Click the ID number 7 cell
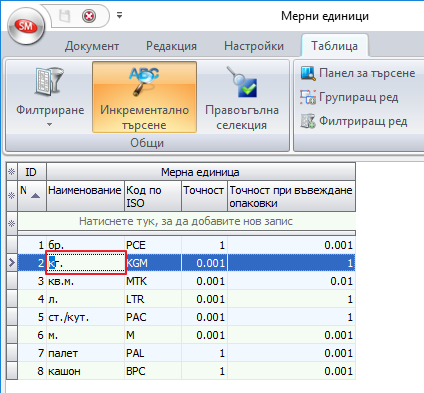This screenshot has height=393, width=424. pos(32,353)
